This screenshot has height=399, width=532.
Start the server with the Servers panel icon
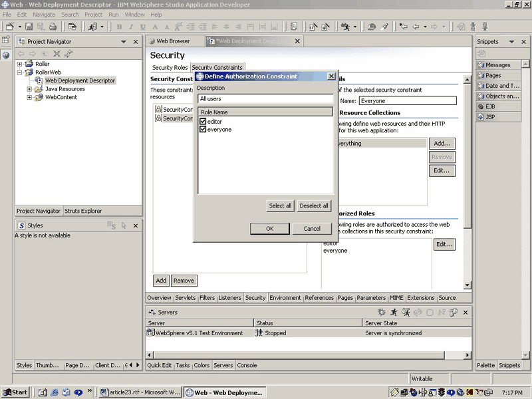point(394,312)
